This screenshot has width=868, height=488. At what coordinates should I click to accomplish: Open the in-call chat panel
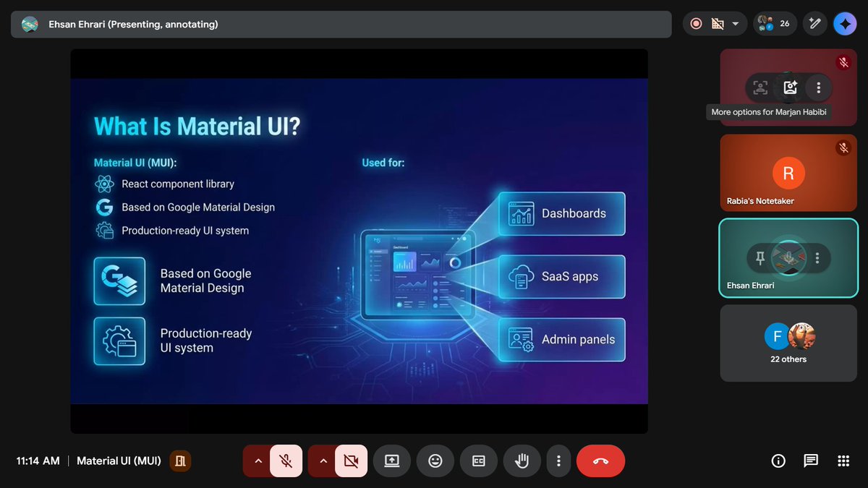tap(811, 461)
